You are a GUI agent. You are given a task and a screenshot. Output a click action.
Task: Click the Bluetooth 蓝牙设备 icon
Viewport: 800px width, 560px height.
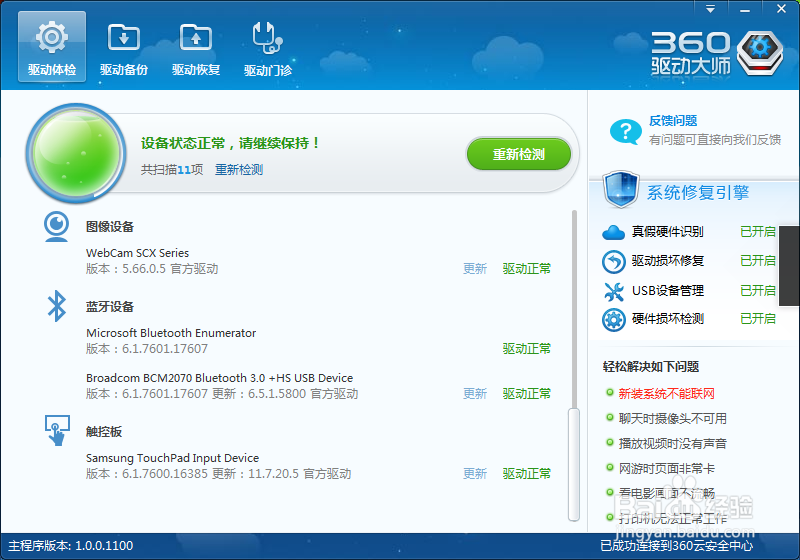pyautogui.click(x=57, y=306)
